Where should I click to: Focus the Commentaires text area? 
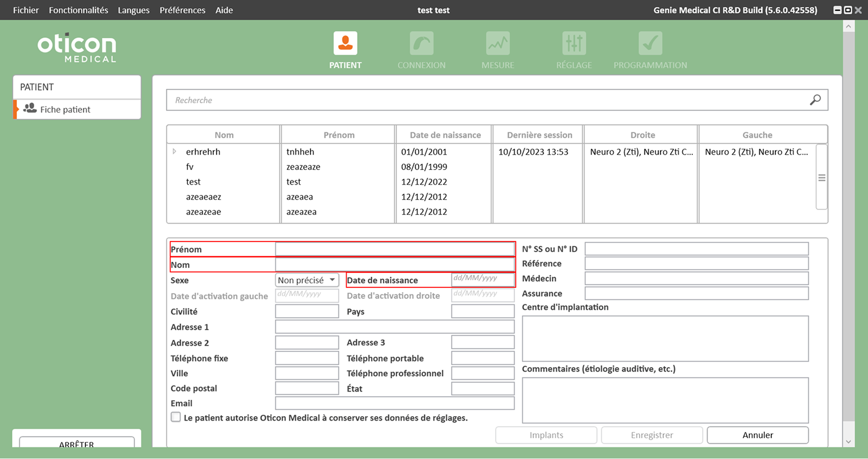point(665,400)
